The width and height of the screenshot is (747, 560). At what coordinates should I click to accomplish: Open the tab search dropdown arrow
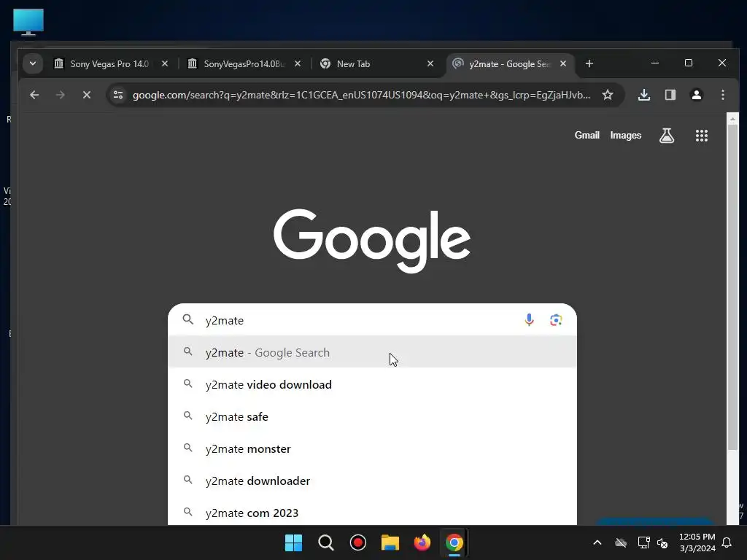(33, 63)
